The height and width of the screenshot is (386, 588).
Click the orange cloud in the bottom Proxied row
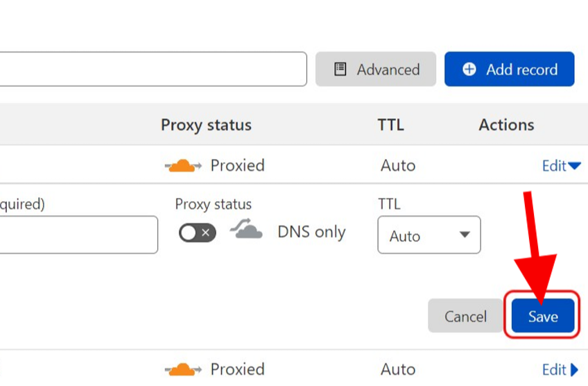click(182, 369)
